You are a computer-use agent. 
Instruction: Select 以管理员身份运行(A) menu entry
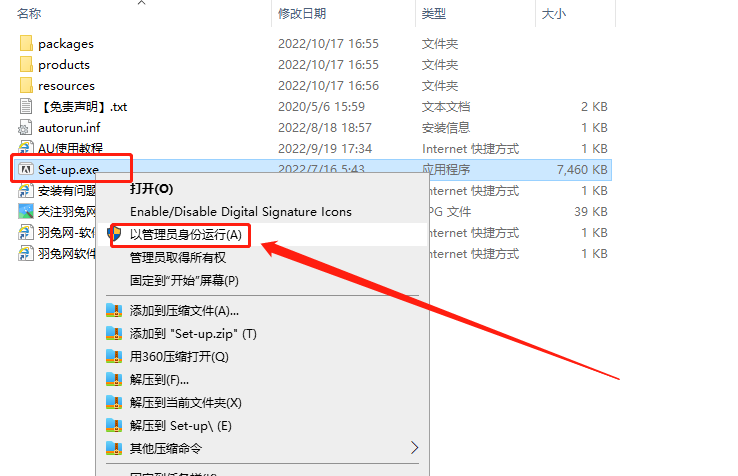[x=185, y=234]
